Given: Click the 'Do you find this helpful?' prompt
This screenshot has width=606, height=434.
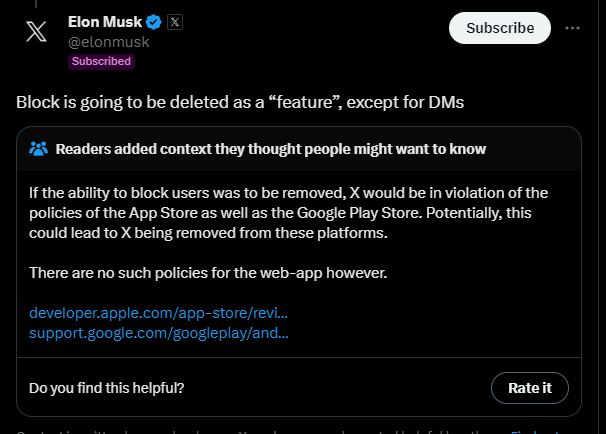Looking at the screenshot, I should point(107,387).
